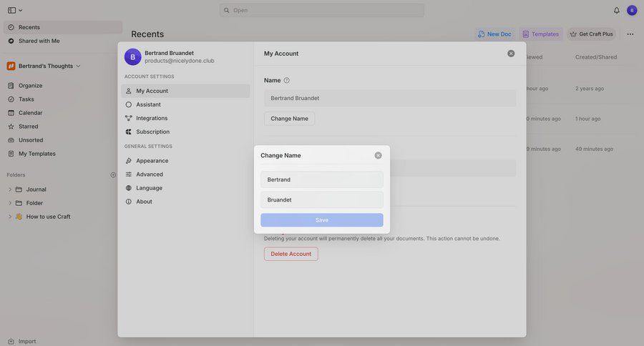Click the Bertrand Bruandet name field
This screenshot has width=644, height=346.
pos(390,98)
